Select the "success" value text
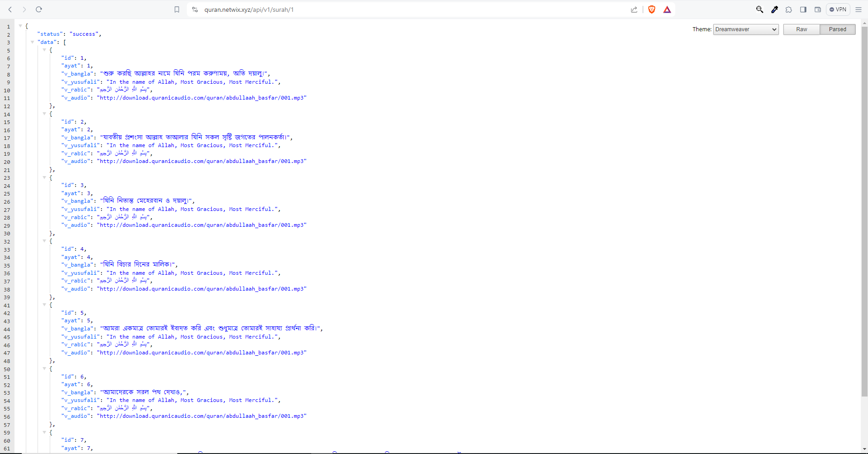The image size is (868, 454). 84,34
